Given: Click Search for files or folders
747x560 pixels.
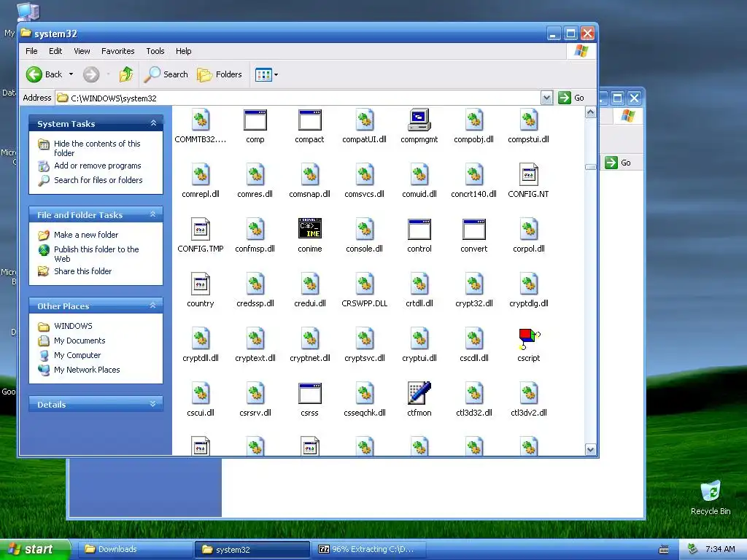Looking at the screenshot, I should tap(98, 180).
